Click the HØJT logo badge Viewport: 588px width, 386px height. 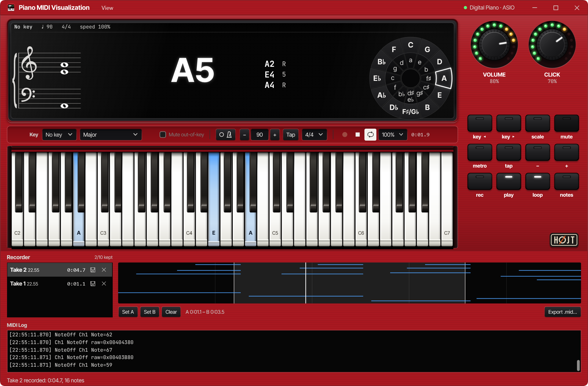[x=564, y=240]
